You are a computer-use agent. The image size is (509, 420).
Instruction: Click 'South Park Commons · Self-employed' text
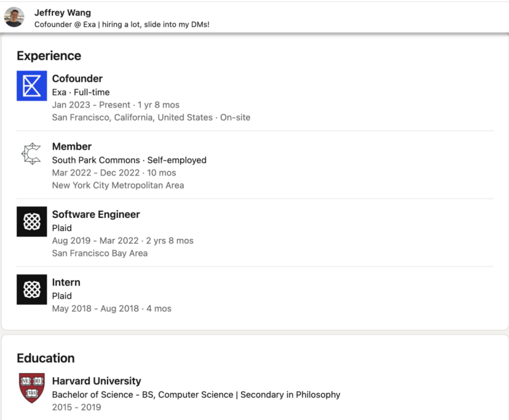tap(129, 160)
